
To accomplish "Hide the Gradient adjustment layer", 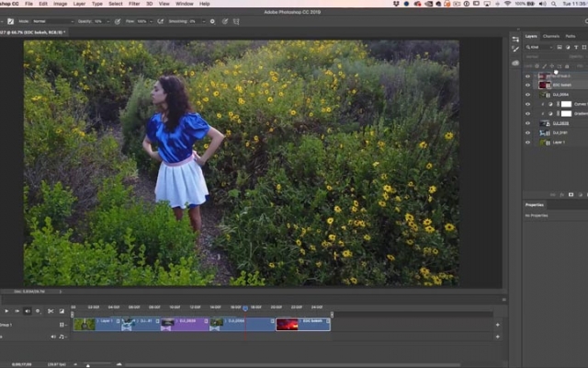I will click(x=527, y=113).
